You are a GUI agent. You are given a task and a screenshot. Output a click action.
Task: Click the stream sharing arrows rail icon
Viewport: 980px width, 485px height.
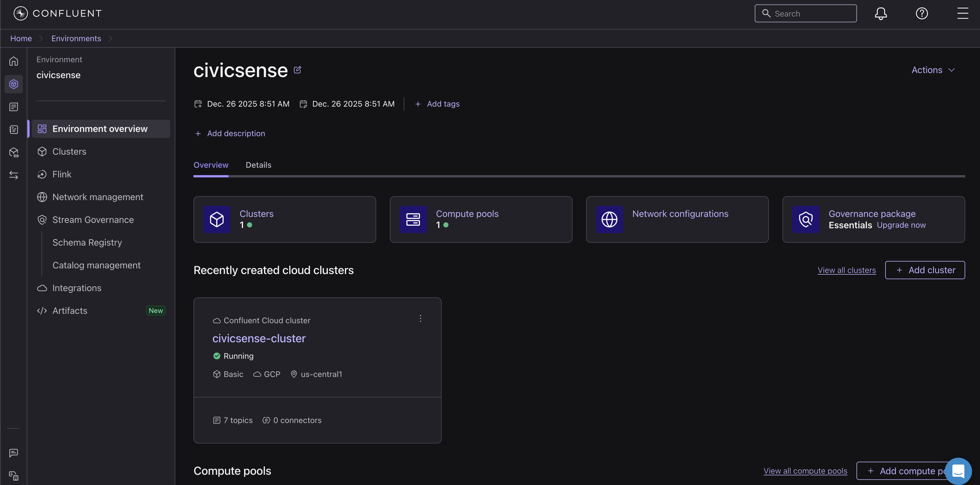coord(14,175)
